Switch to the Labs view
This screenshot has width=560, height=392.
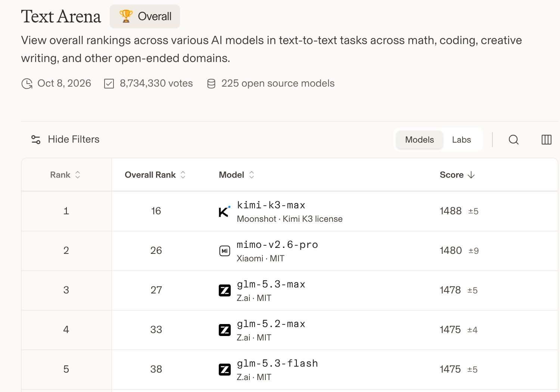click(461, 140)
